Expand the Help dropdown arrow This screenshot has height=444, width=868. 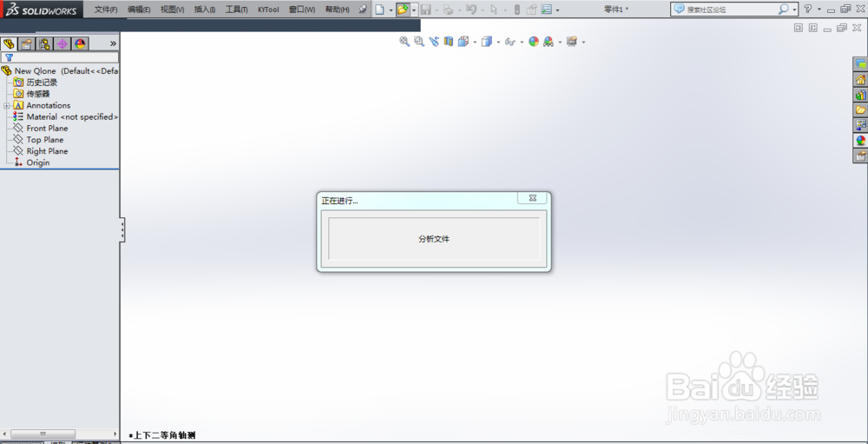[819, 10]
